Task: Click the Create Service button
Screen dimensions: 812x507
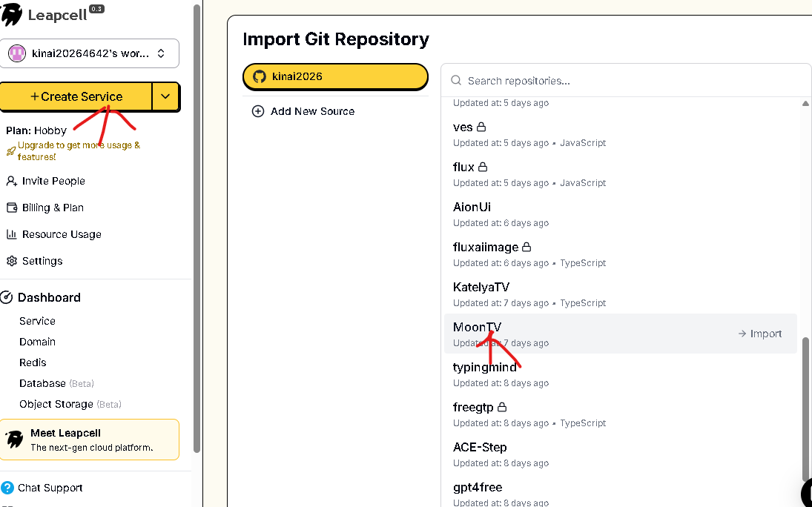Action: pos(76,96)
